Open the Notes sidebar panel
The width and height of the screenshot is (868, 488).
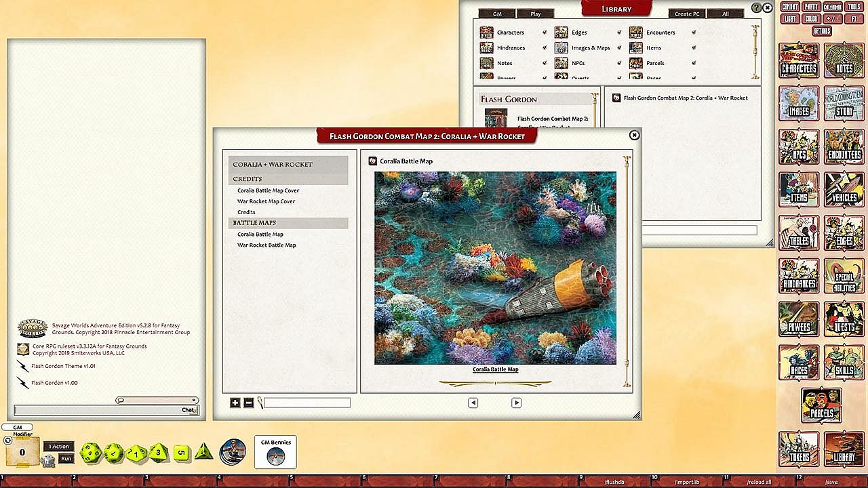(844, 62)
